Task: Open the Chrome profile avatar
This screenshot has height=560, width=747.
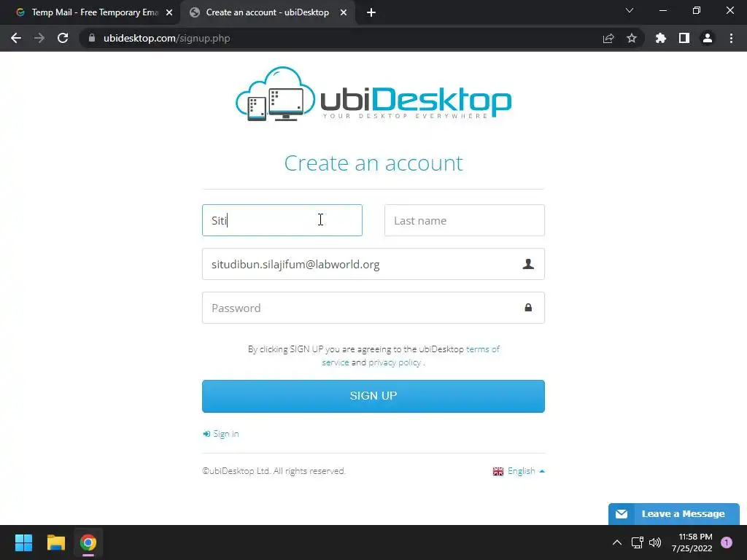Action: (x=708, y=38)
